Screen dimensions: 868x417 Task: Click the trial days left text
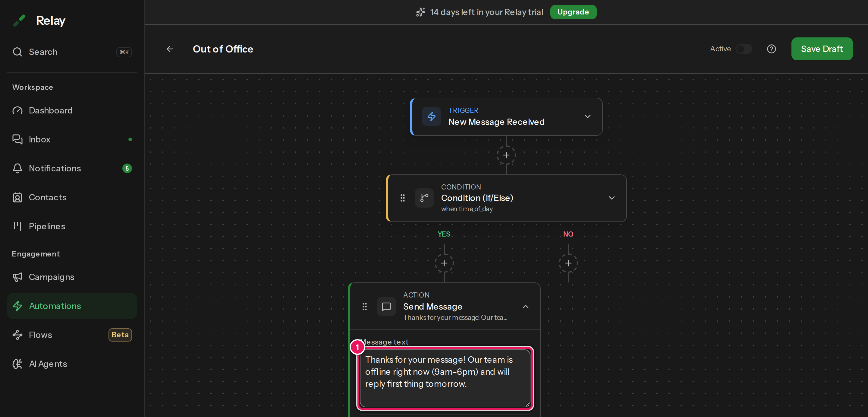click(486, 12)
